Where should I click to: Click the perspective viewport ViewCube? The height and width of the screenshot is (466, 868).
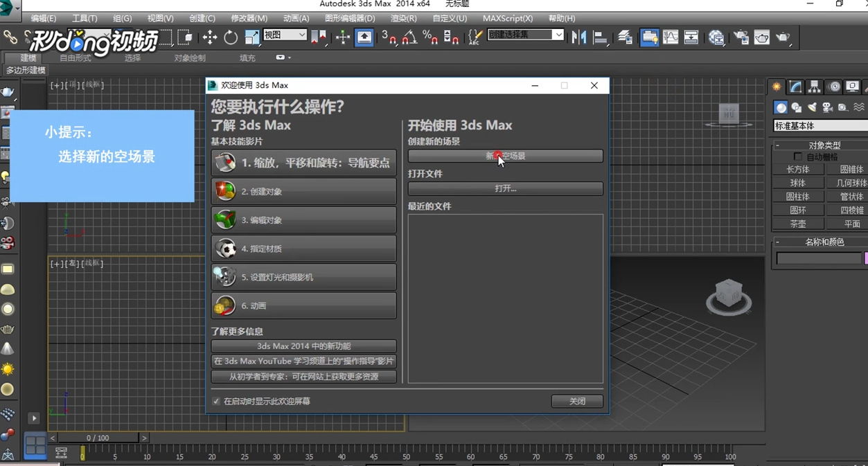729,296
